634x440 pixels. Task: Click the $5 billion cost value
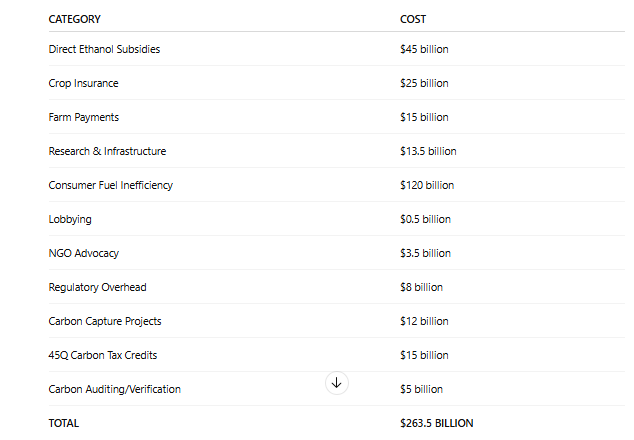point(421,389)
